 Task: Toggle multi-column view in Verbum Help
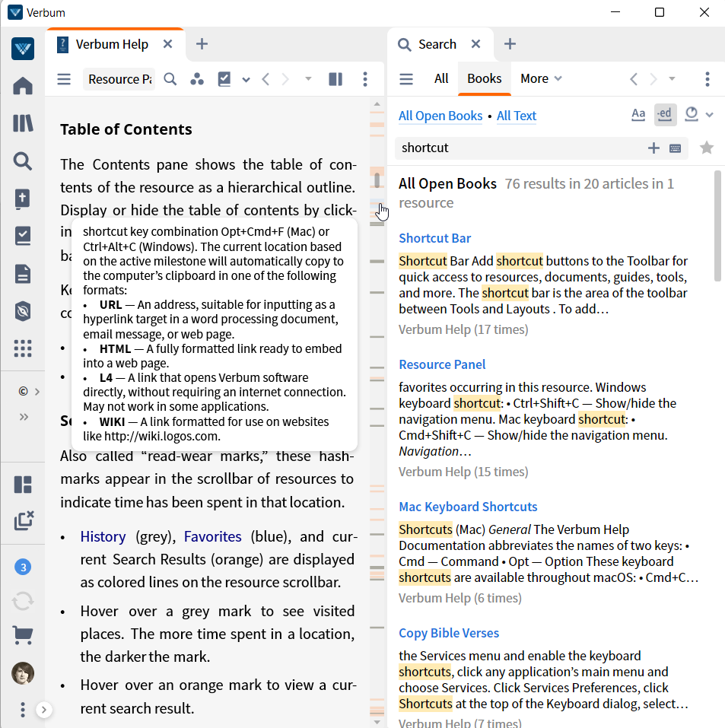coord(335,79)
